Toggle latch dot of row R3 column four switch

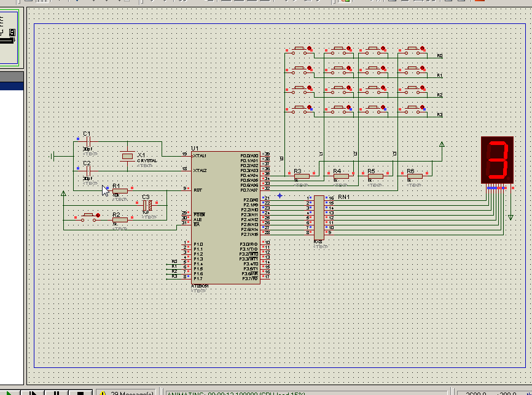click(423, 108)
